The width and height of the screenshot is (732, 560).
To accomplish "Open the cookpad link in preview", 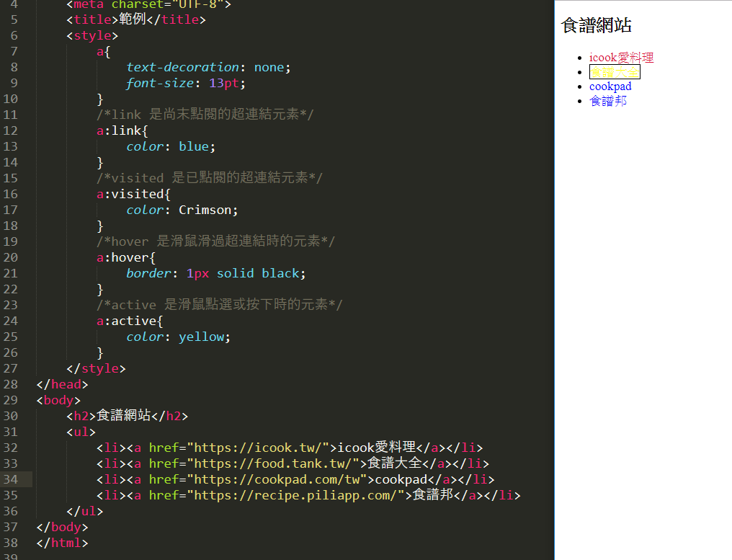I will point(610,86).
